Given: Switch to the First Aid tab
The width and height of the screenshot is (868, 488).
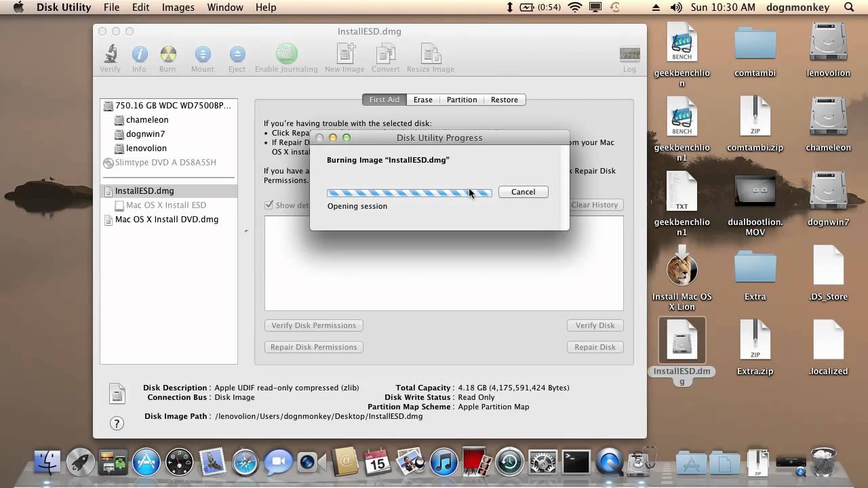Looking at the screenshot, I should pos(384,100).
